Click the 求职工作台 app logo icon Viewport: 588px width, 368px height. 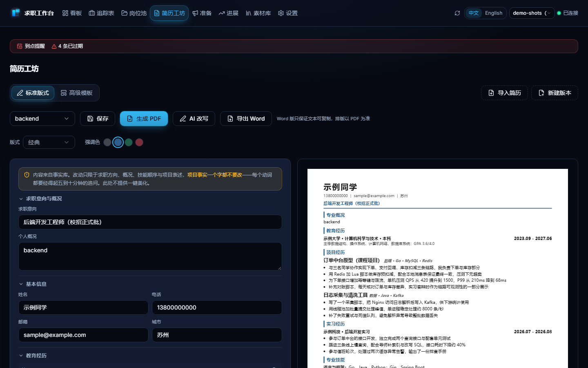[x=16, y=13]
